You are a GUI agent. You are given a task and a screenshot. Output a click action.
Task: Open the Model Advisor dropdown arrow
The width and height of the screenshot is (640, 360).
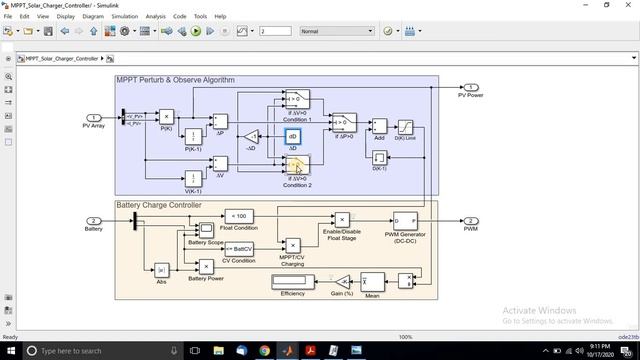pos(398,31)
